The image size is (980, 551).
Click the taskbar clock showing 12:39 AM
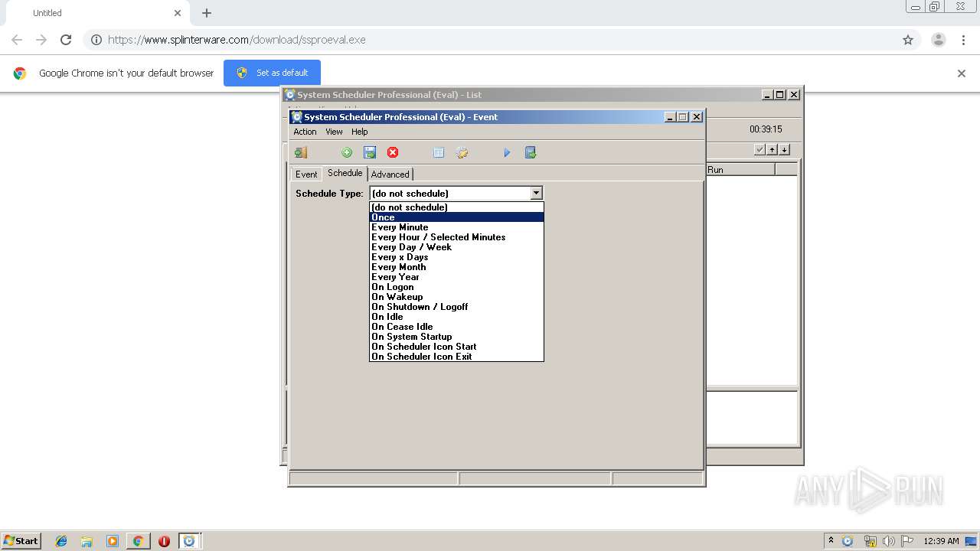[941, 541]
